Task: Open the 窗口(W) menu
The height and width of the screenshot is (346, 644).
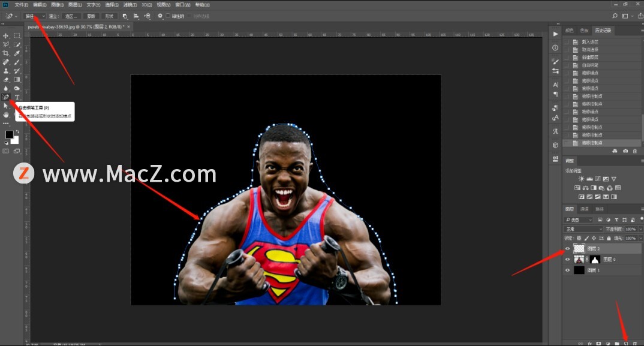Action: pos(182,5)
